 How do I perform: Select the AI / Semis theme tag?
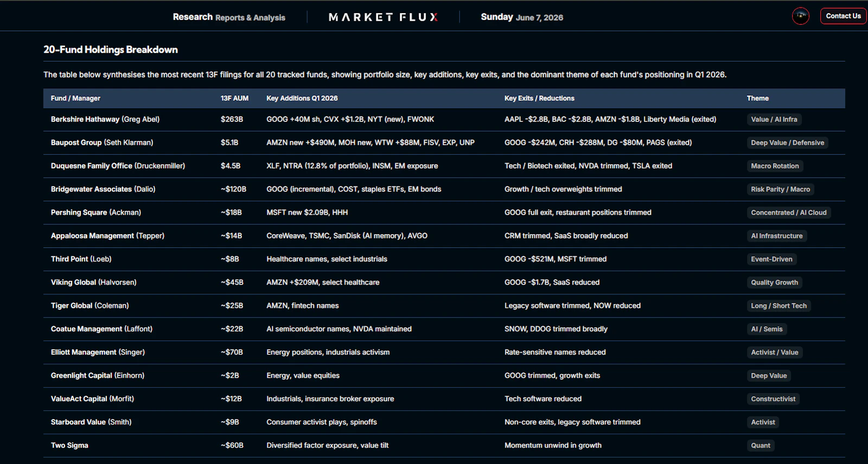click(x=767, y=329)
